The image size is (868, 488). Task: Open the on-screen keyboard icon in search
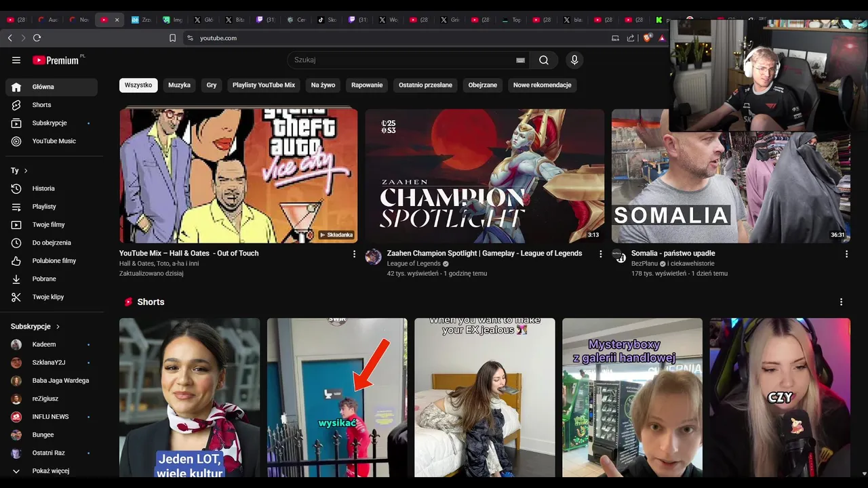tap(520, 60)
